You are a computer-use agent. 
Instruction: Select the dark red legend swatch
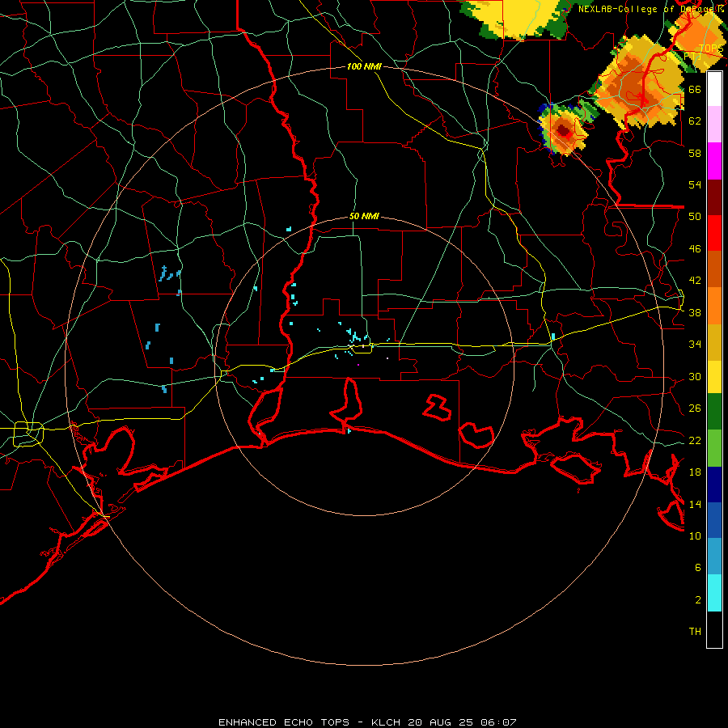point(714,198)
